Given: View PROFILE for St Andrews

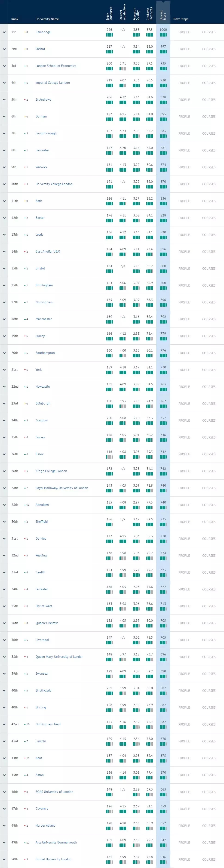Looking at the screenshot, I should pyautogui.click(x=184, y=100).
